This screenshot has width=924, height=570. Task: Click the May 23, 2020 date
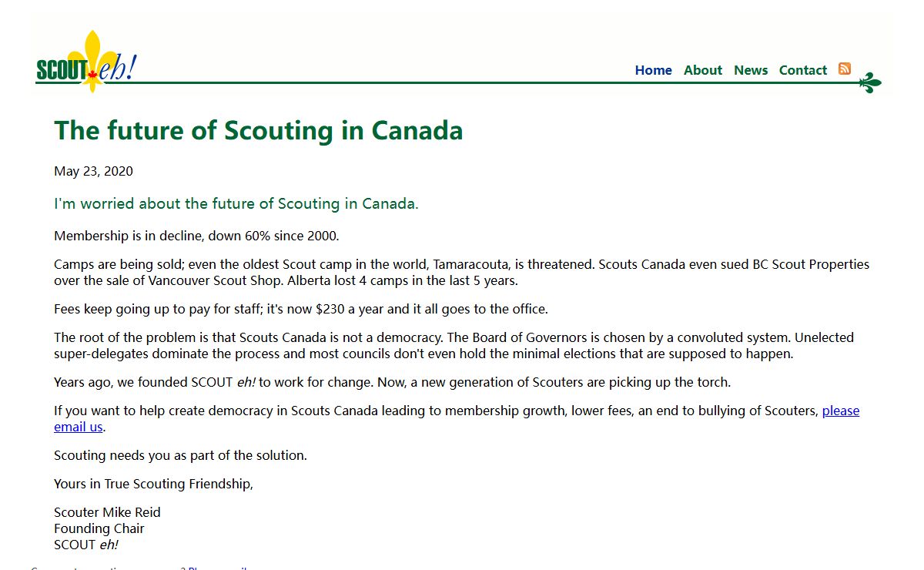(93, 171)
